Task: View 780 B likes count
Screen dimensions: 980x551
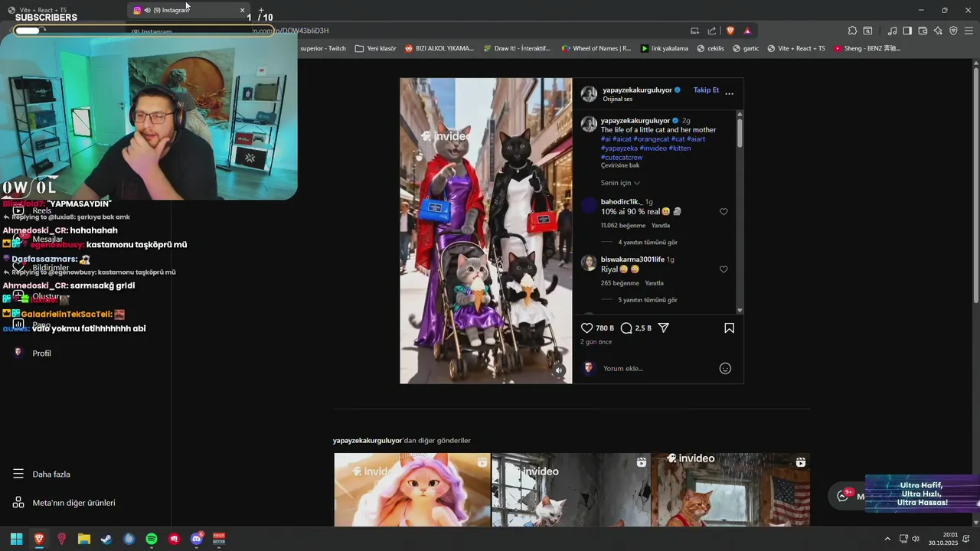Action: [x=605, y=328]
